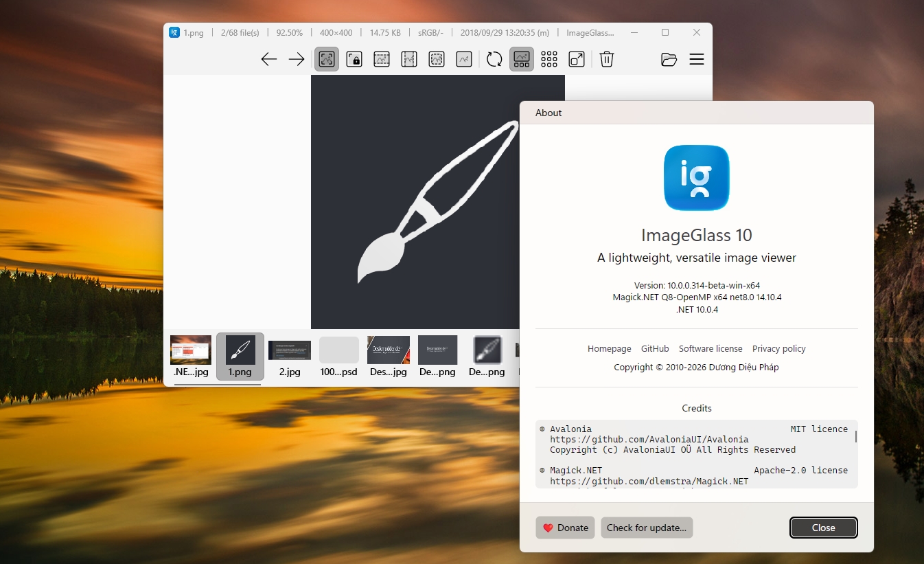
Task: Toggle the checkerboard grid background icon
Action: [x=549, y=60]
